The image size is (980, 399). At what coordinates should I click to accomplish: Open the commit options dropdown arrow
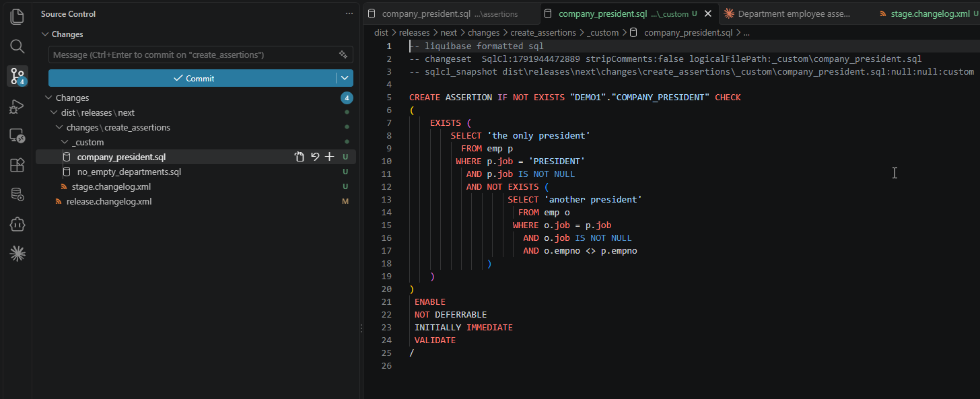[x=345, y=78]
